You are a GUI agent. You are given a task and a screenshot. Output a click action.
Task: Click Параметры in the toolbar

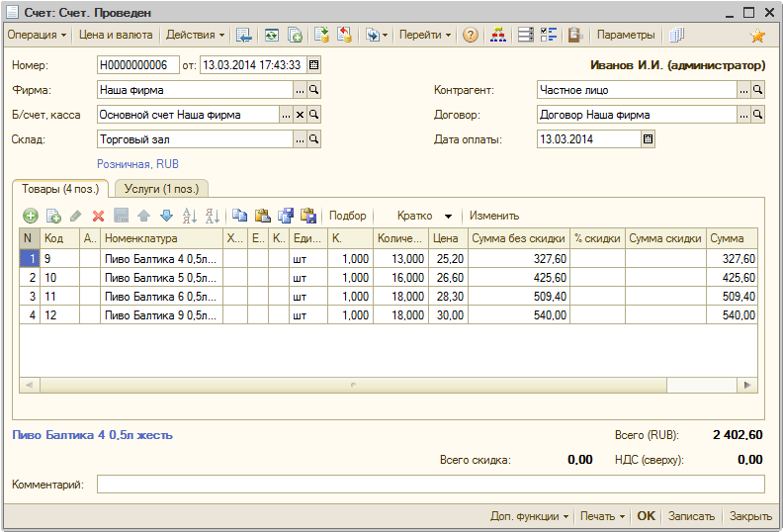coord(626,35)
